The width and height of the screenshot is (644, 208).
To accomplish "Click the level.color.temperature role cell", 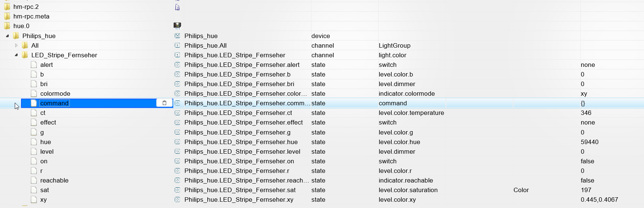I will point(411,113).
